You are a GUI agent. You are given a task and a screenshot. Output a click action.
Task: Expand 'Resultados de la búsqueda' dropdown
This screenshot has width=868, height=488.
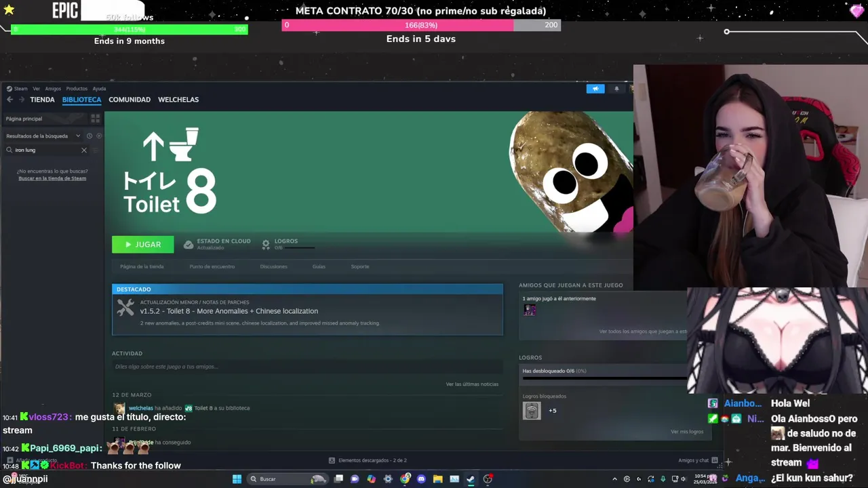point(43,136)
